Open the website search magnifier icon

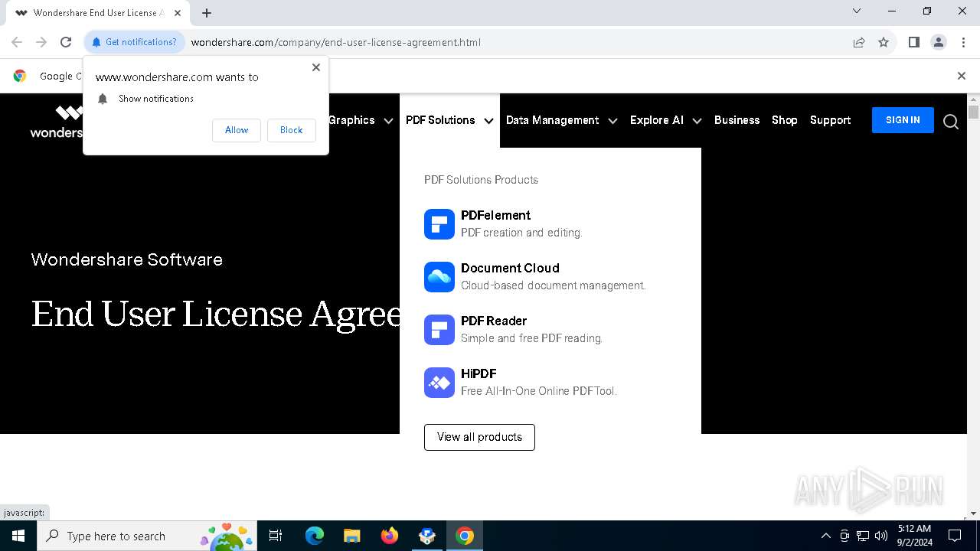click(951, 122)
